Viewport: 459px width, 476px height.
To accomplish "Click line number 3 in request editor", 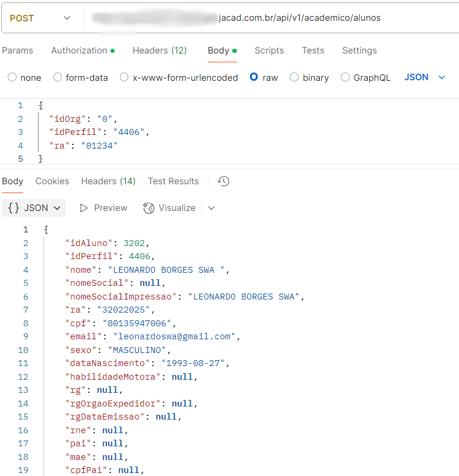I will pos(20,132).
